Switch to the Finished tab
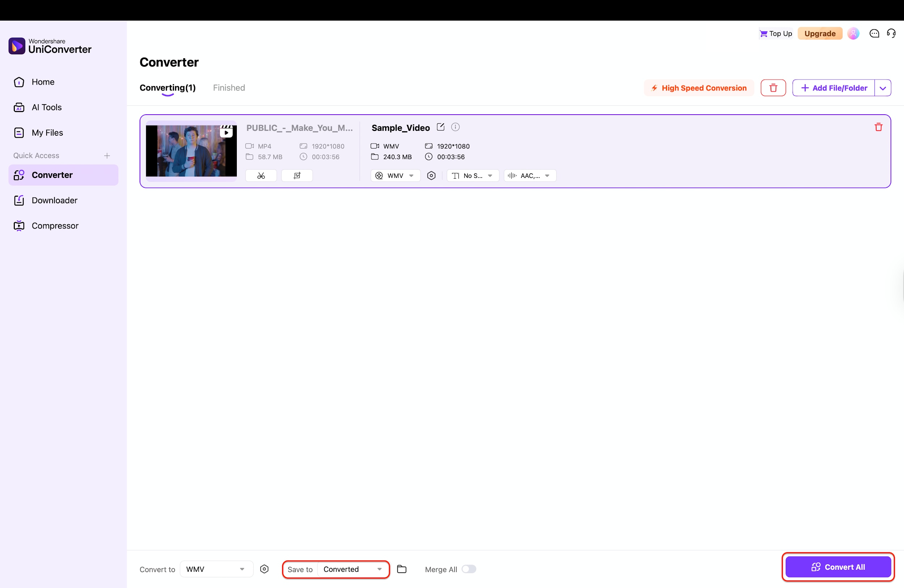The height and width of the screenshot is (588, 904). tap(229, 88)
